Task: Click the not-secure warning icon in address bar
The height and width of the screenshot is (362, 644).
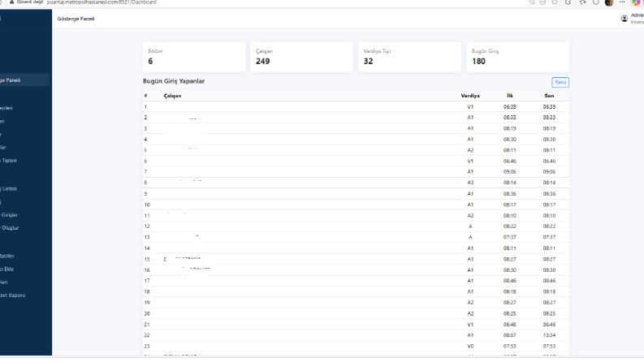Action: tap(12, 2)
